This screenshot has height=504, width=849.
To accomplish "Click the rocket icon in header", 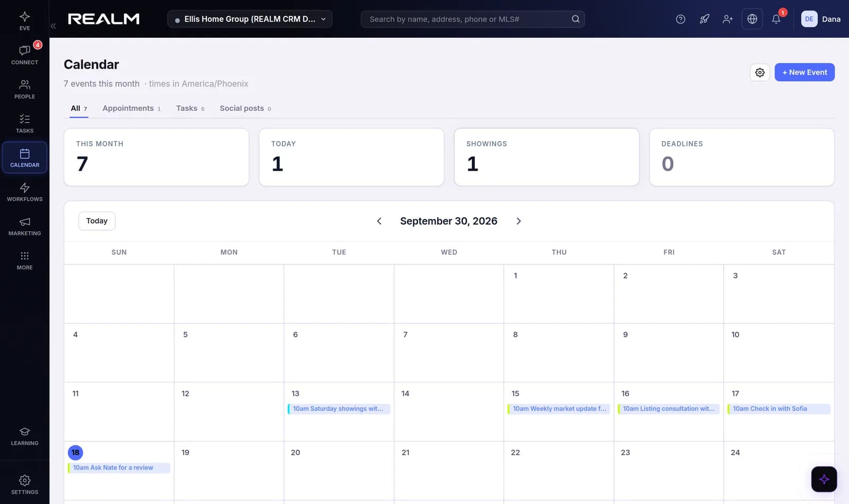I will (x=704, y=19).
